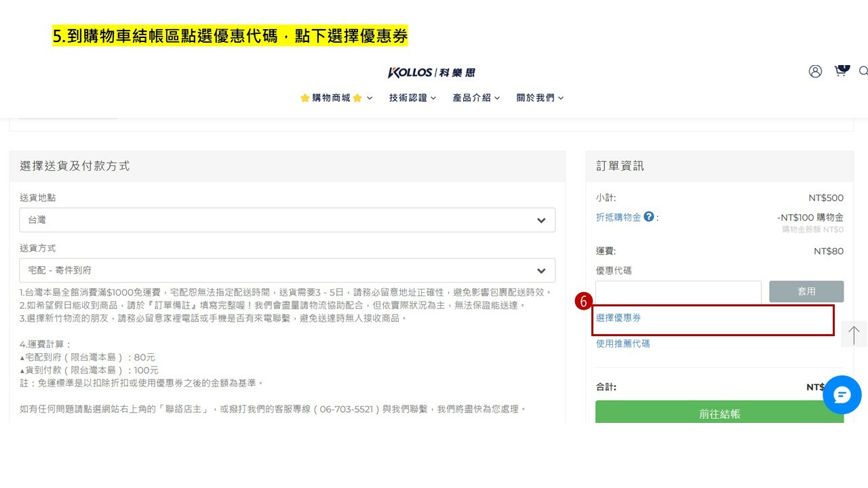Image resolution: width=868 pixels, height=488 pixels.
Task: Expand the 產品介紹 navigation dropdown
Action: (x=476, y=98)
